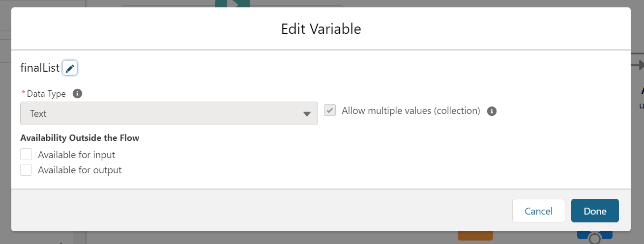Click the connector circle on blue element

(595, 240)
